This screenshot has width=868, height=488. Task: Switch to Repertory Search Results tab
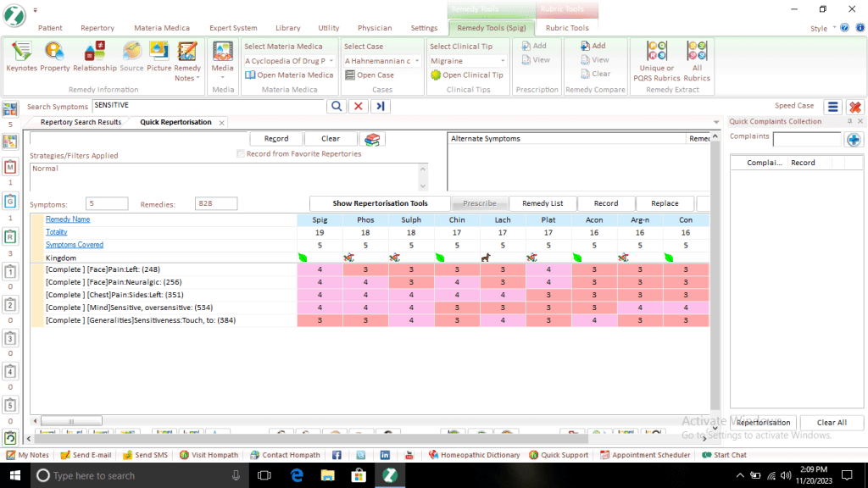[x=81, y=122]
